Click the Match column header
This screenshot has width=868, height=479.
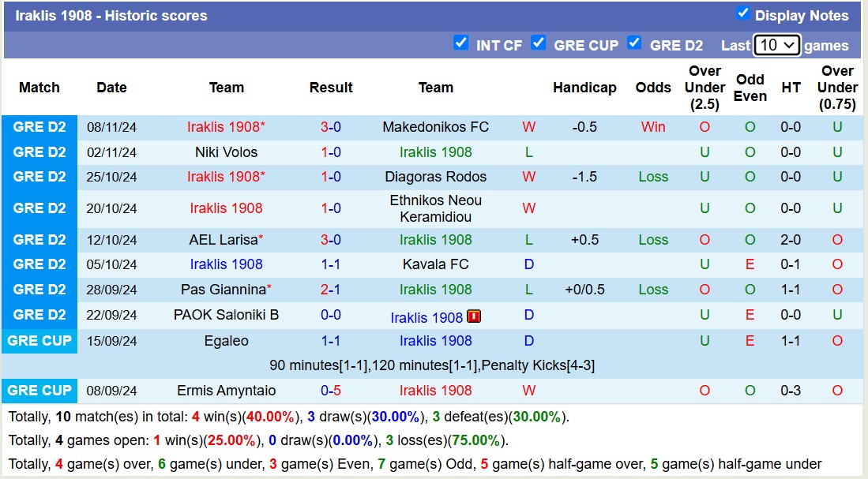pyautogui.click(x=39, y=88)
